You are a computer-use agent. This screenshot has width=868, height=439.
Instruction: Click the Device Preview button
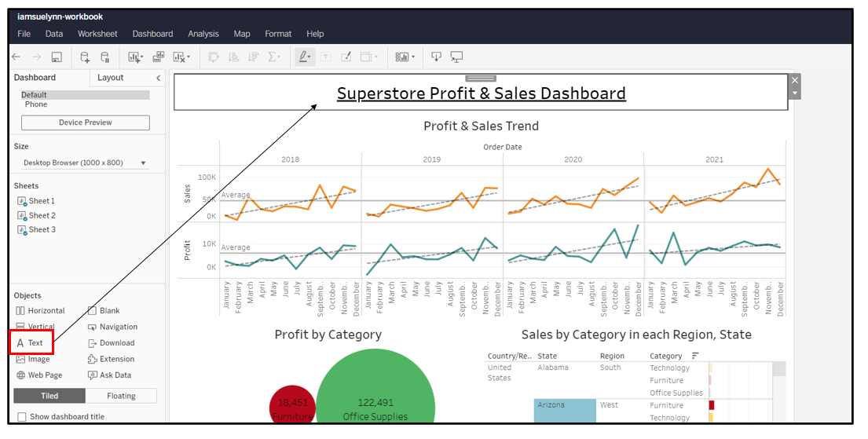[x=86, y=123]
